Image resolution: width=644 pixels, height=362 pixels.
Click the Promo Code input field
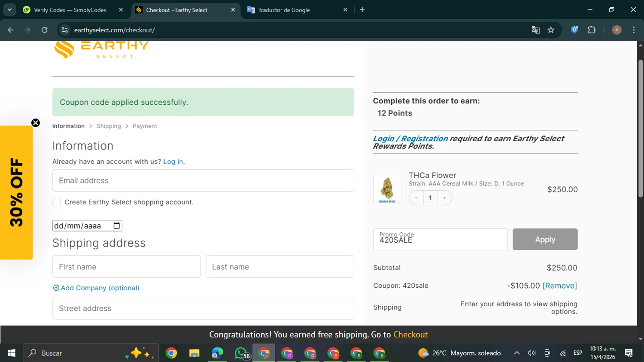click(440, 240)
